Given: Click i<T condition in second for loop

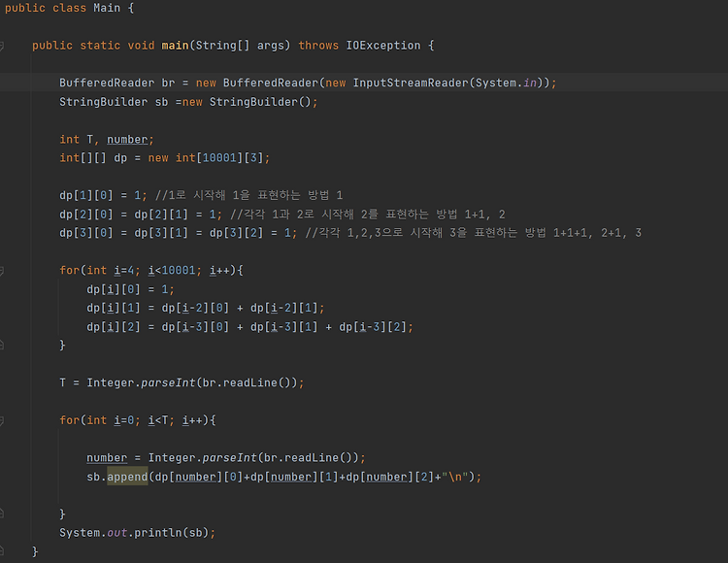Looking at the screenshot, I should [x=158, y=420].
